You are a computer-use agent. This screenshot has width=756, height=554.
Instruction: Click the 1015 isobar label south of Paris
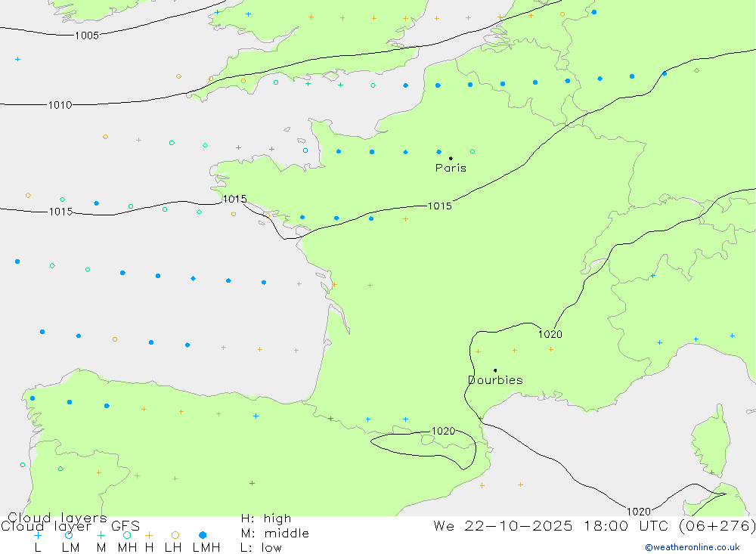(440, 206)
